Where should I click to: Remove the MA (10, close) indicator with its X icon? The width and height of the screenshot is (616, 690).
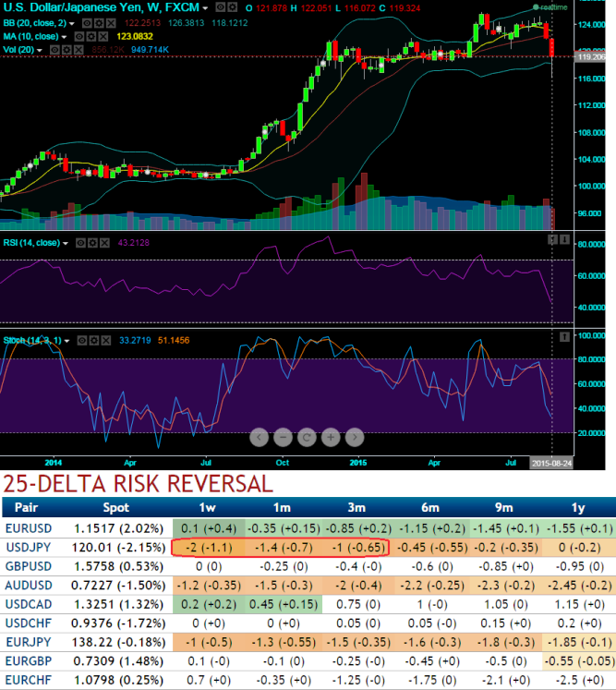[x=103, y=37]
